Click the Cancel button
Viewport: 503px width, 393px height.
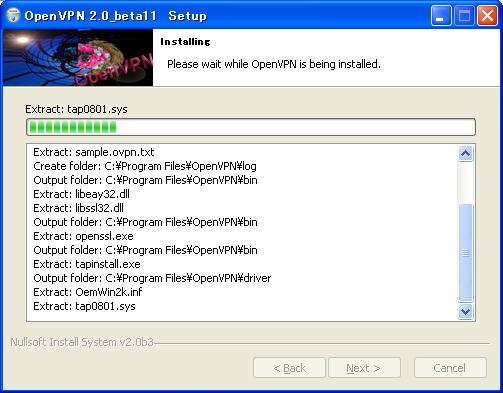pos(450,368)
